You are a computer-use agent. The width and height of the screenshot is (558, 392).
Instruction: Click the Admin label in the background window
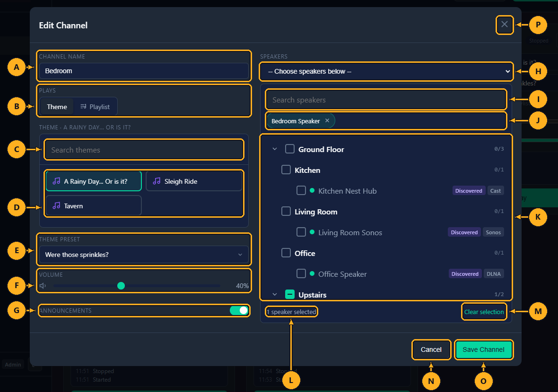(x=13, y=364)
